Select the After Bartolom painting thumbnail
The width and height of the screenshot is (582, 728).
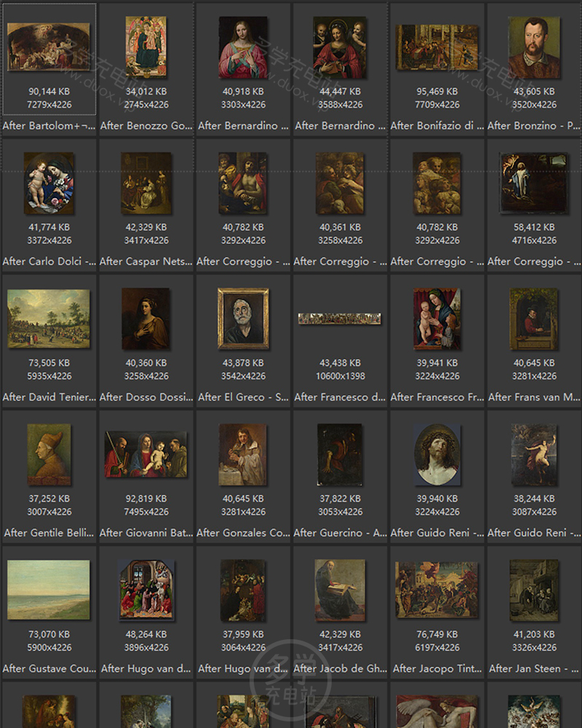49,47
